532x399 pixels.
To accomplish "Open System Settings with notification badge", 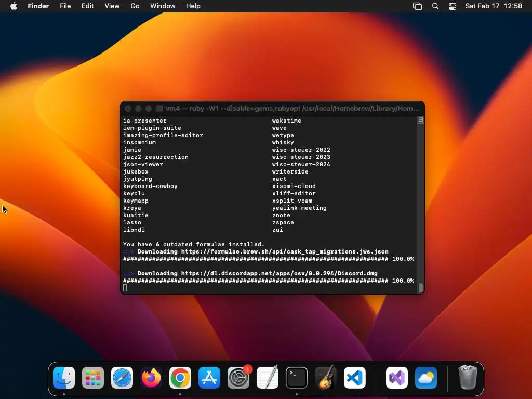I will pyautogui.click(x=238, y=378).
